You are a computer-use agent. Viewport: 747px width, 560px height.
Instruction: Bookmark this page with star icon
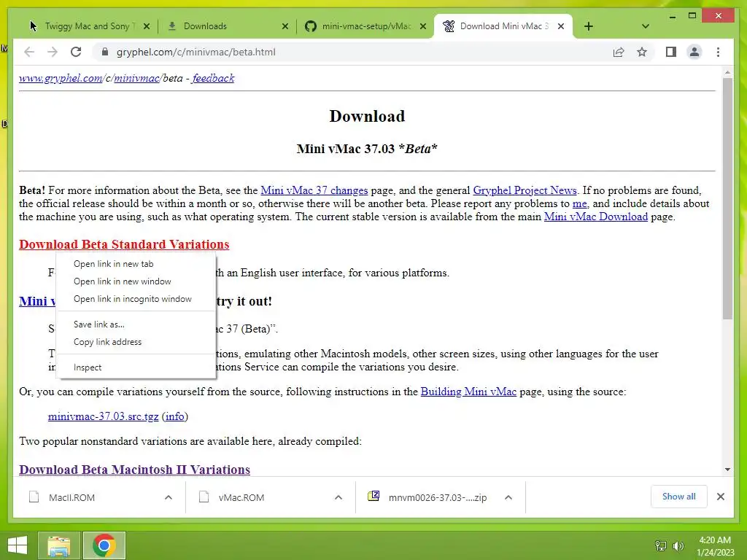[642, 52]
